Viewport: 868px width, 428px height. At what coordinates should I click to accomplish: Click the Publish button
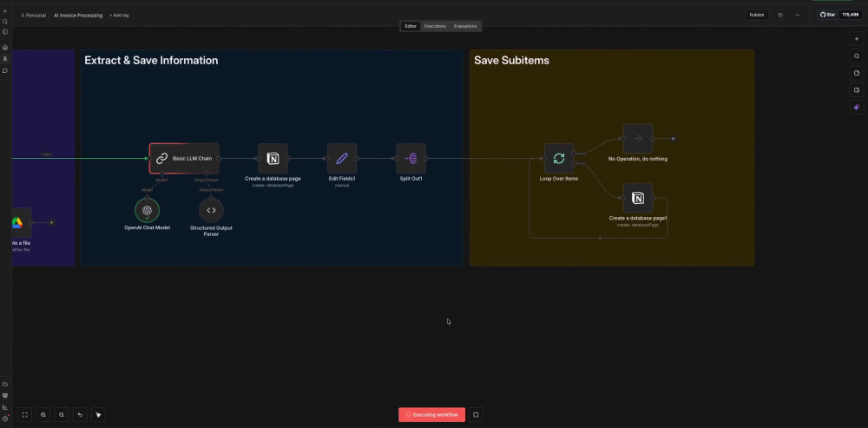pyautogui.click(x=757, y=15)
